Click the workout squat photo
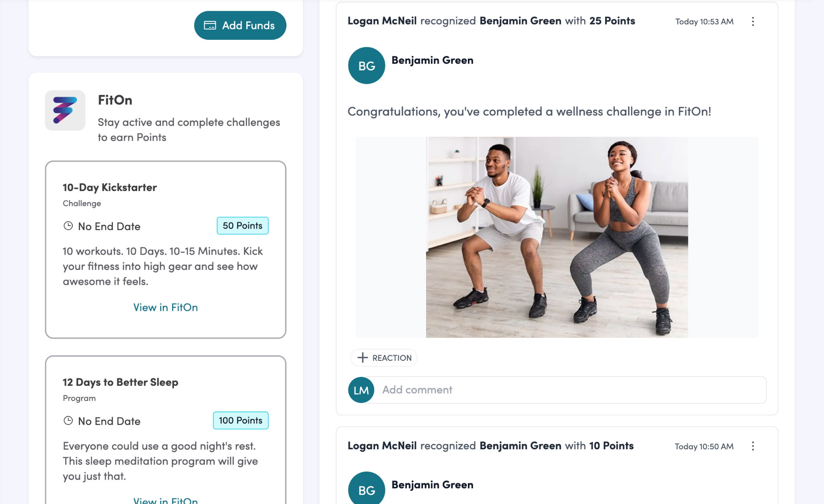 pyautogui.click(x=557, y=237)
